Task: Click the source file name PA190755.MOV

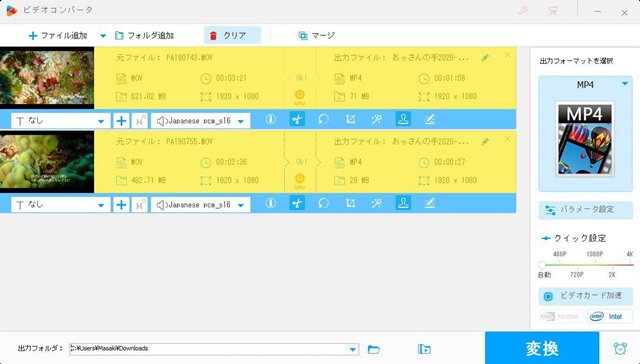Action: tap(189, 142)
